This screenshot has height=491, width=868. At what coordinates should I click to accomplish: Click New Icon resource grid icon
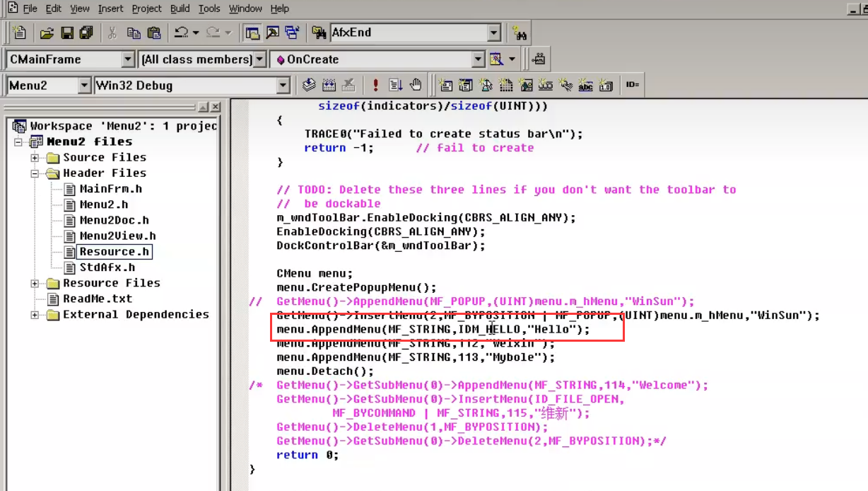(505, 86)
